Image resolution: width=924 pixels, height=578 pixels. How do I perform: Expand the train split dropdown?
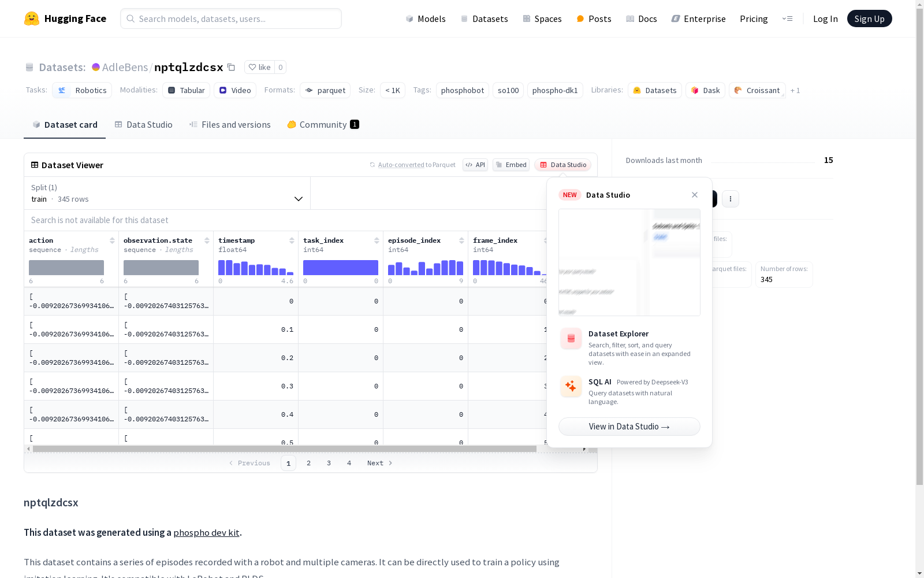click(167, 193)
